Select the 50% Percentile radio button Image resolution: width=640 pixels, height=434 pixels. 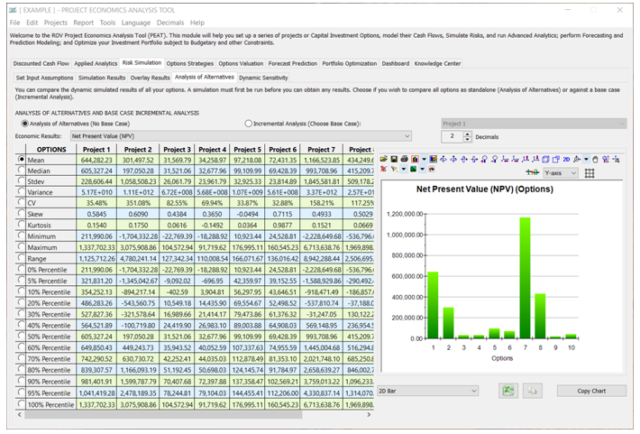point(21,336)
